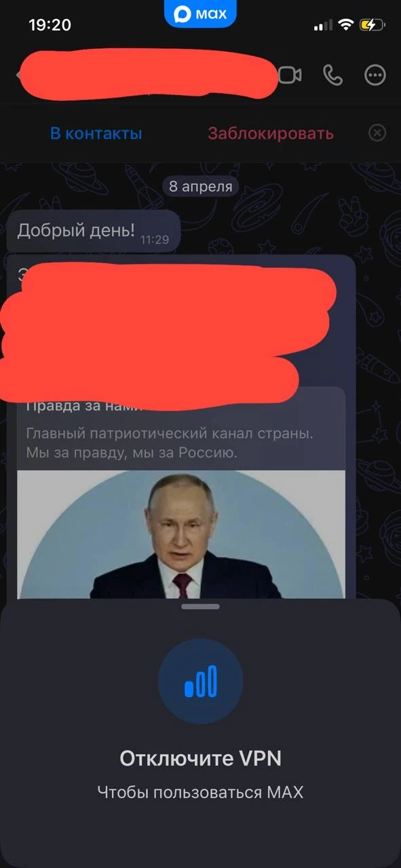Start a voice call using the phone icon
The width and height of the screenshot is (401, 868).
click(332, 75)
